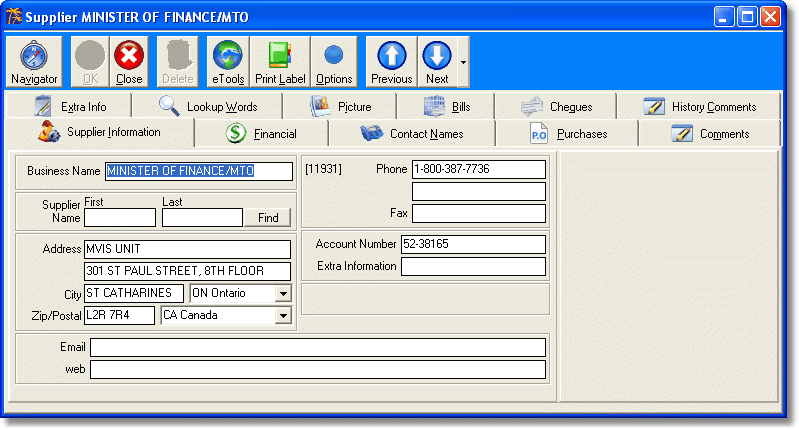Viewport: 799px width, 430px height.
Task: Open the Lookup Words tab
Action: click(207, 106)
